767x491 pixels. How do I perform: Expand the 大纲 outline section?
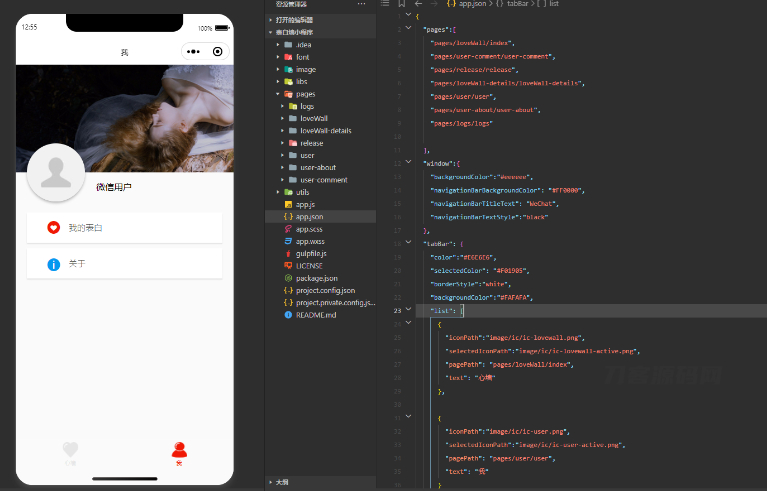tap(271, 482)
